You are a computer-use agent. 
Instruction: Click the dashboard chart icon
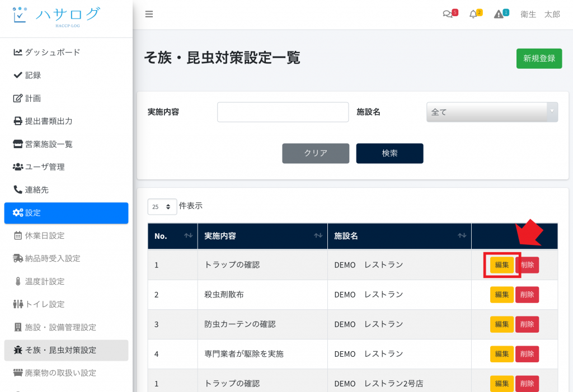point(18,52)
